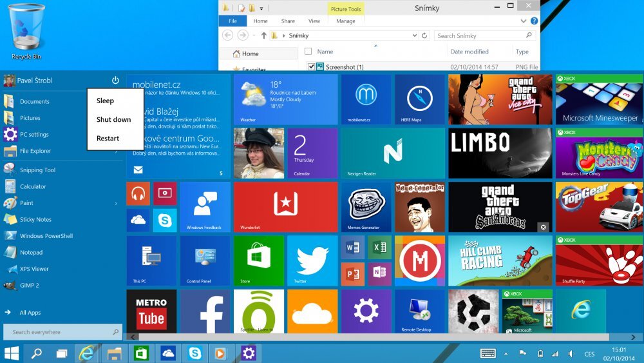Open the Metro Tube tile
This screenshot has height=363, width=644.
151,311
